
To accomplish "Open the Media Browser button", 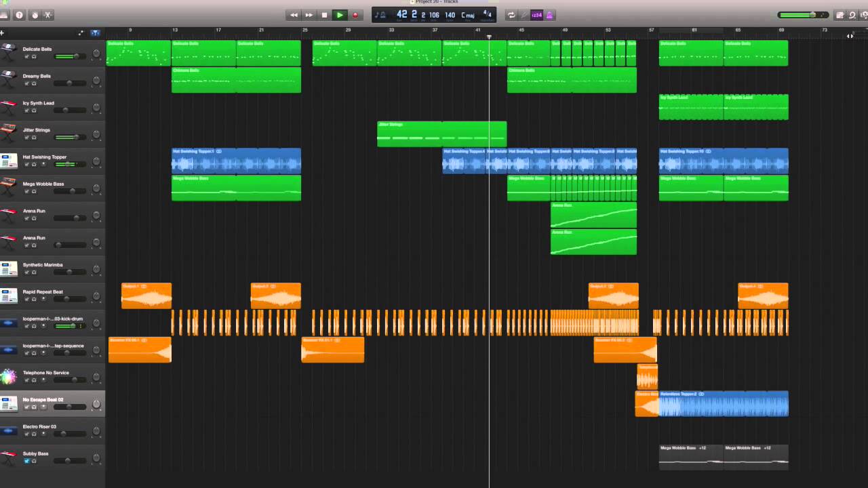I will (863, 15).
